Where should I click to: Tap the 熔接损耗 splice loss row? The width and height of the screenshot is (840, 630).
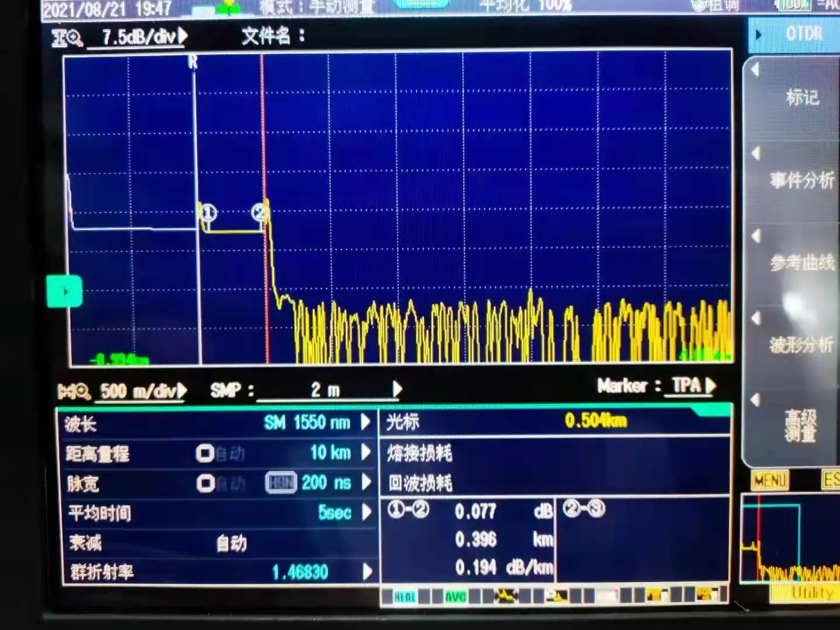coord(555,453)
